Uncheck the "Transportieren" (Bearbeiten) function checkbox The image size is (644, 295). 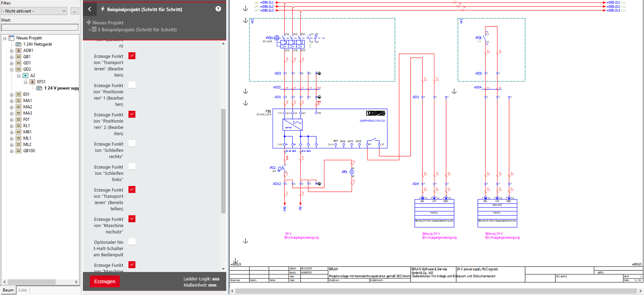point(132,56)
